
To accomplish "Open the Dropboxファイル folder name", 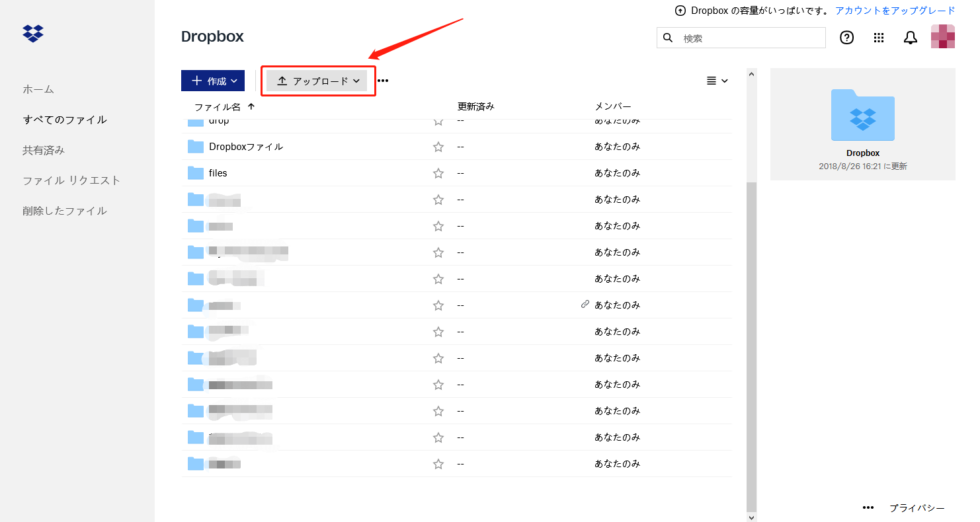I will (x=246, y=147).
